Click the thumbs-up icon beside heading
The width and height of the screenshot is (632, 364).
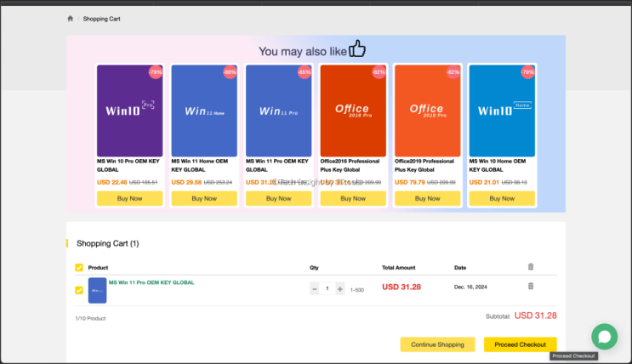[x=357, y=48]
